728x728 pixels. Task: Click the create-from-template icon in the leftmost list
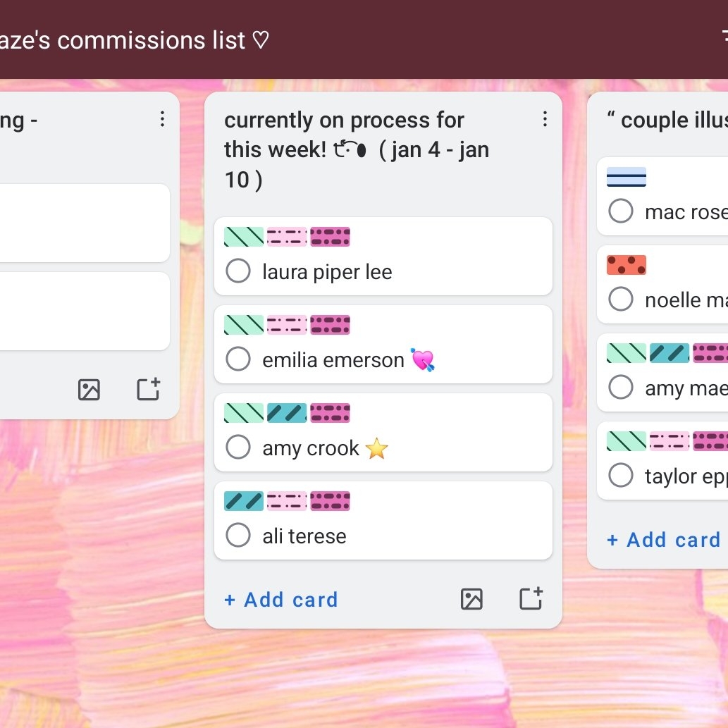point(148,389)
